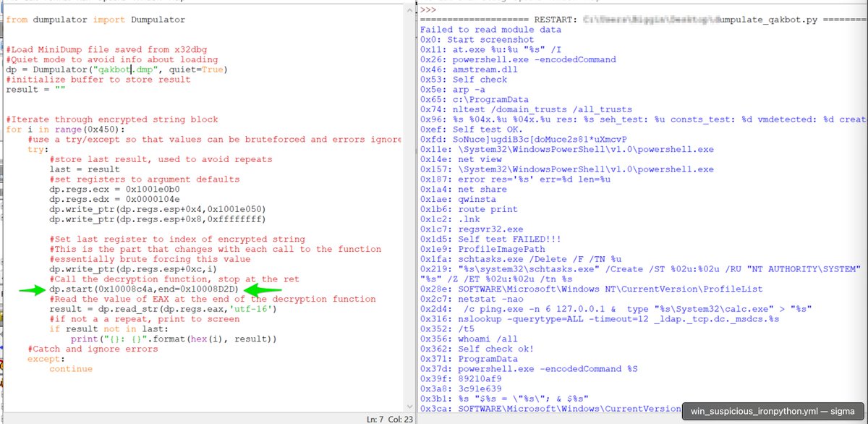Click the '0xfd: SoNuce]ugdiB3c[doMuce2s81*uXmcvP' line
This screenshot has width=868, height=424.
524,139
